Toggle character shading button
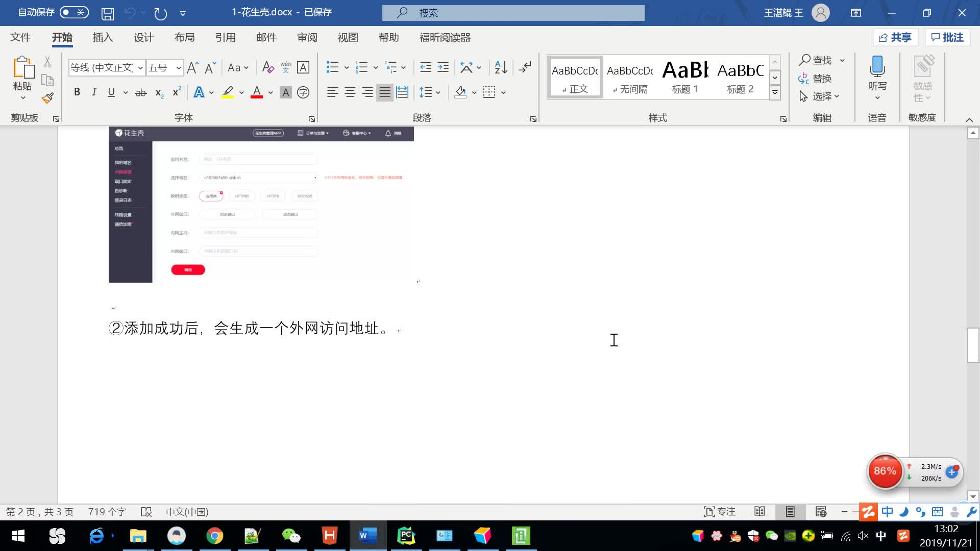This screenshot has height=551, width=980. point(286,92)
